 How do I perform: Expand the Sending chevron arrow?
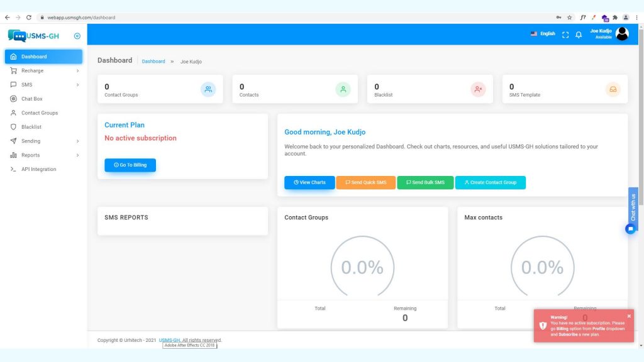coord(77,141)
